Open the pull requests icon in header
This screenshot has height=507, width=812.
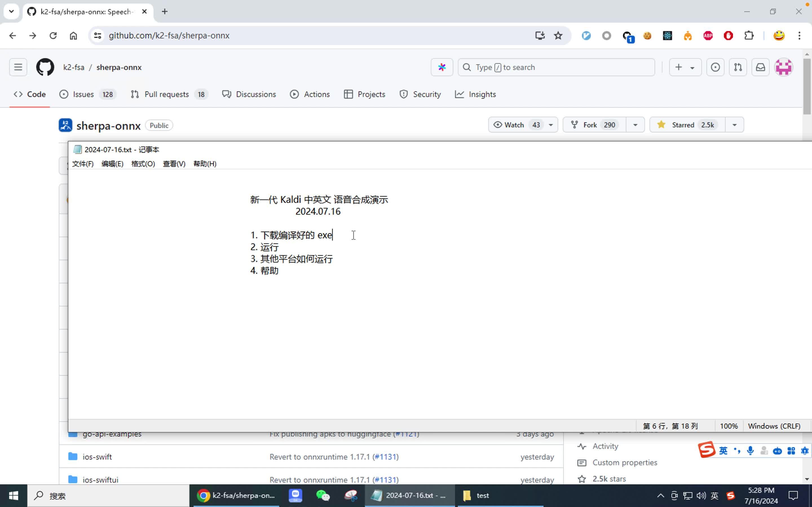[738, 67]
